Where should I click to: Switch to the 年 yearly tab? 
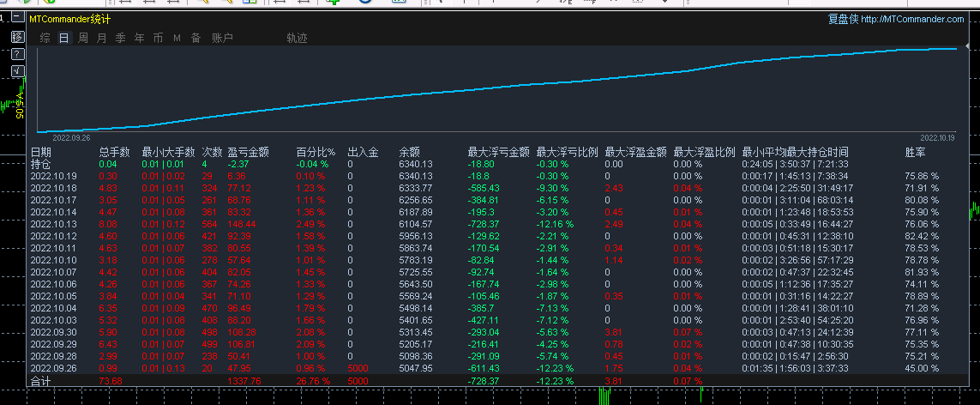[140, 38]
